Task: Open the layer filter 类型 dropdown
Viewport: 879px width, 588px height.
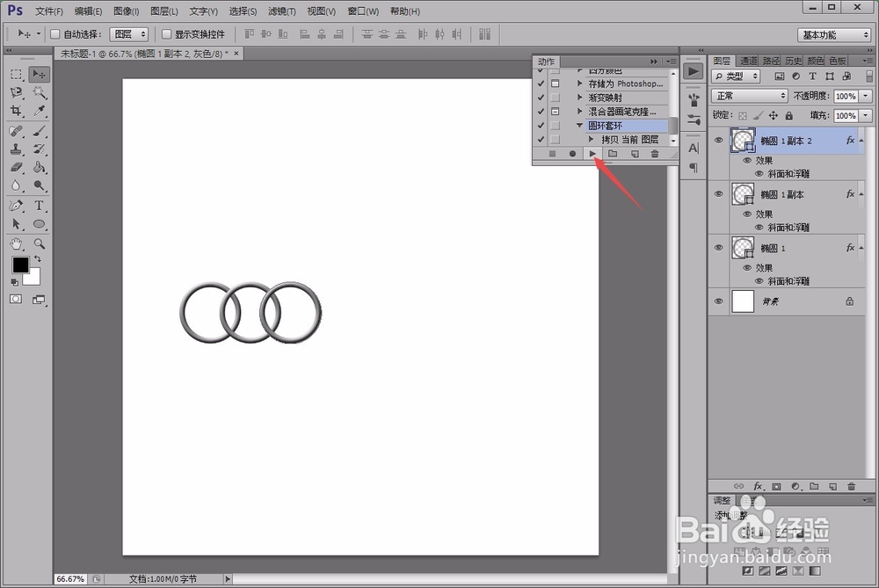Action: point(736,76)
